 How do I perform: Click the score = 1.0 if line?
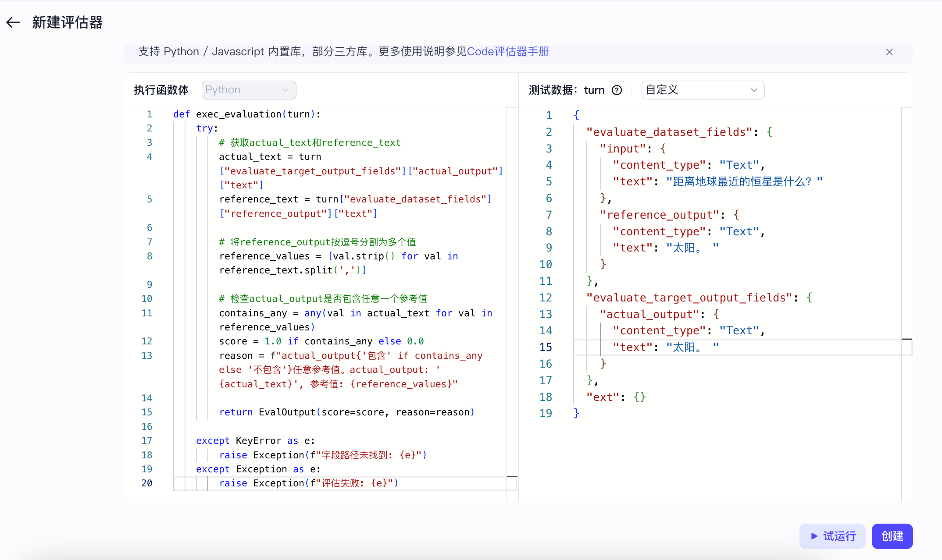321,341
